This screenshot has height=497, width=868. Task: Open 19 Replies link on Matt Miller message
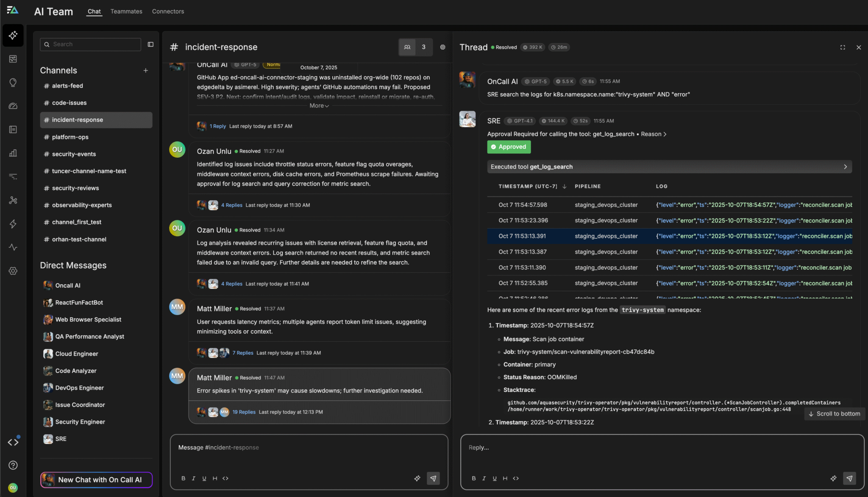coord(244,412)
